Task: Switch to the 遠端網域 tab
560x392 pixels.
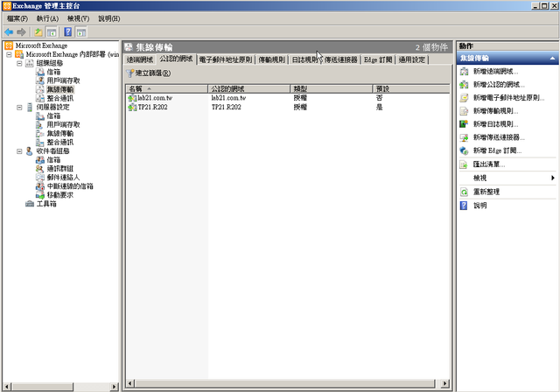Action: point(140,60)
